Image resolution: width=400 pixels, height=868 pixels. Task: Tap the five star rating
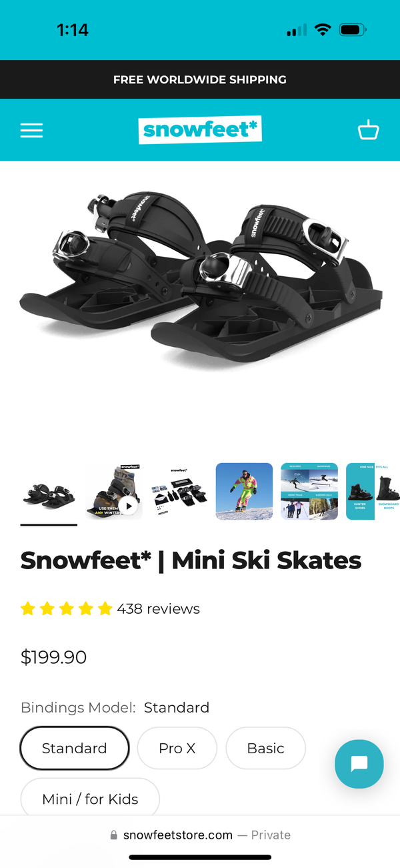[x=67, y=608]
